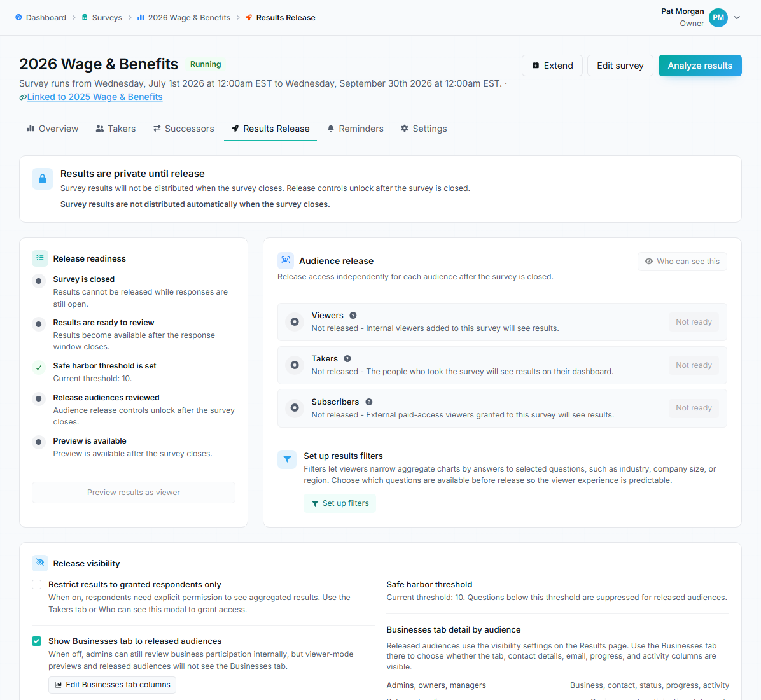Click the Not ready button for Viewers
The image size is (761, 700).
click(694, 322)
